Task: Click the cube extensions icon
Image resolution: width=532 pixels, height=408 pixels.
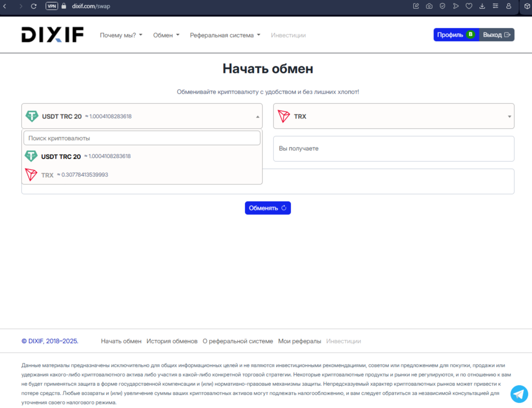Action: tap(527, 6)
